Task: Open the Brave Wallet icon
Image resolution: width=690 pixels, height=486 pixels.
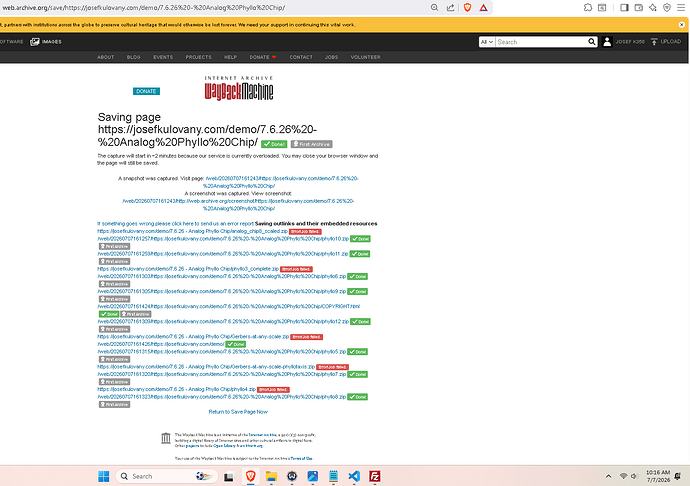Action: [x=639, y=7]
